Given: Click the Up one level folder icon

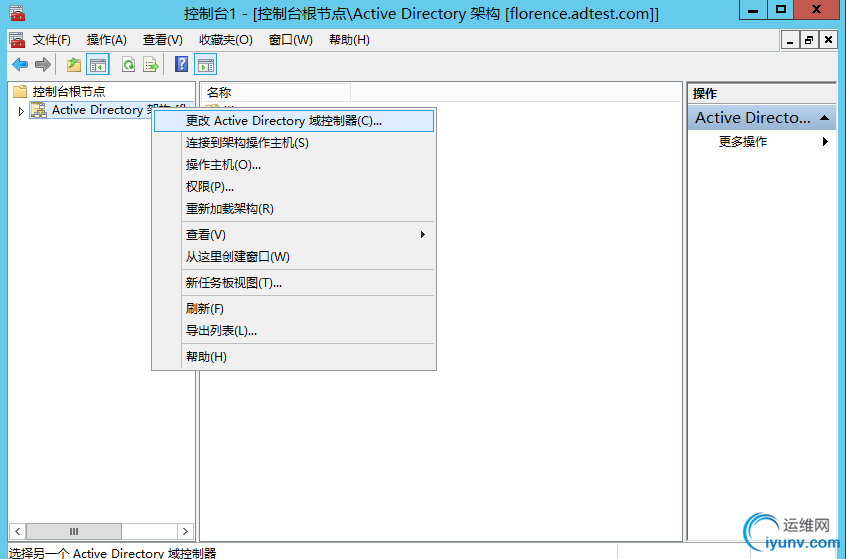Looking at the screenshot, I should (x=74, y=65).
